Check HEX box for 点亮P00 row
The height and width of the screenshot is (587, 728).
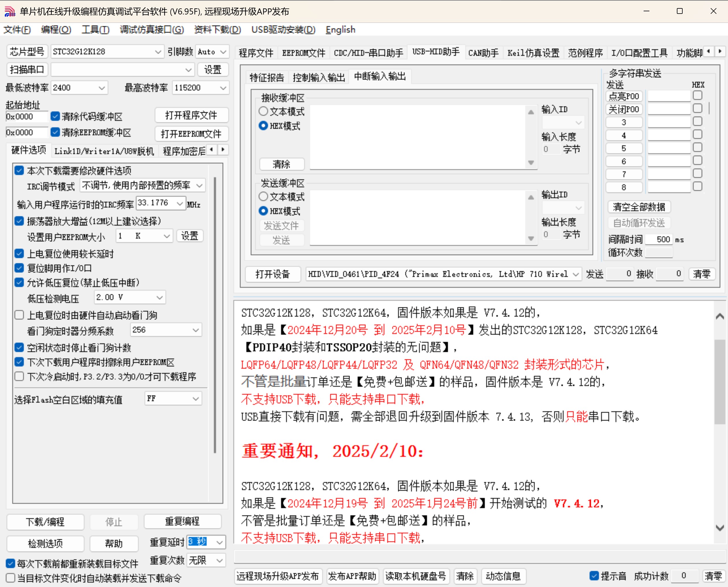[x=698, y=95]
